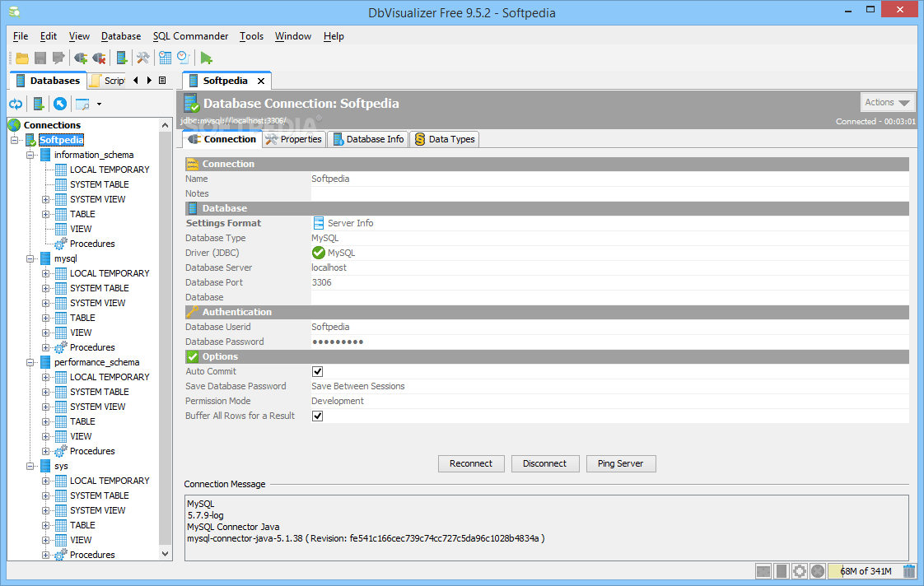Click mysql schema Procedures gear icon
This screenshot has width=924, height=586.
tap(61, 347)
